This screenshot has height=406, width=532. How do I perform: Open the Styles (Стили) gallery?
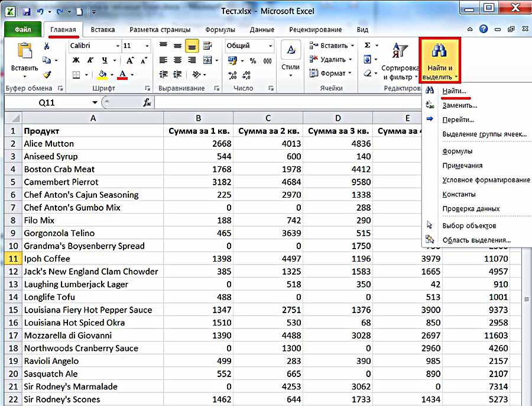[291, 59]
